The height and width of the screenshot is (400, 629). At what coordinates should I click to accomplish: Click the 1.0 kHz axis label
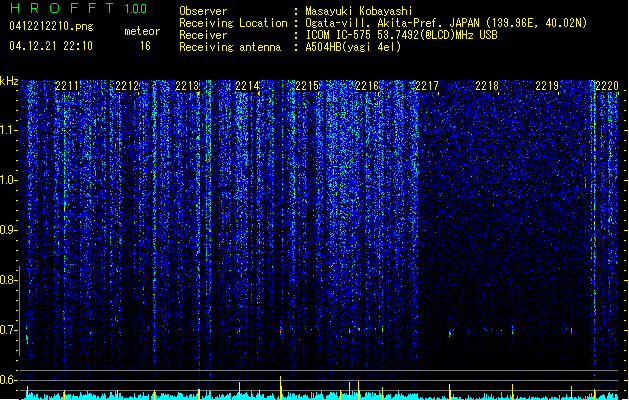click(9, 180)
